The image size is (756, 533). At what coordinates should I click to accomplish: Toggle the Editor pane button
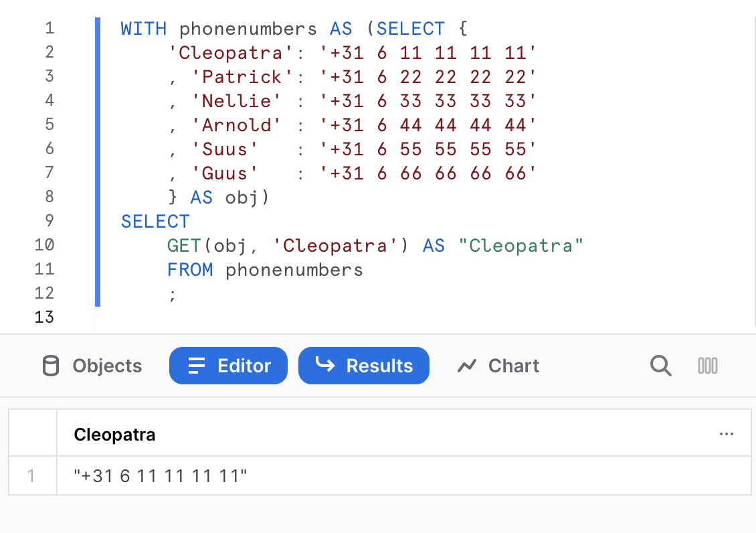[x=229, y=366]
